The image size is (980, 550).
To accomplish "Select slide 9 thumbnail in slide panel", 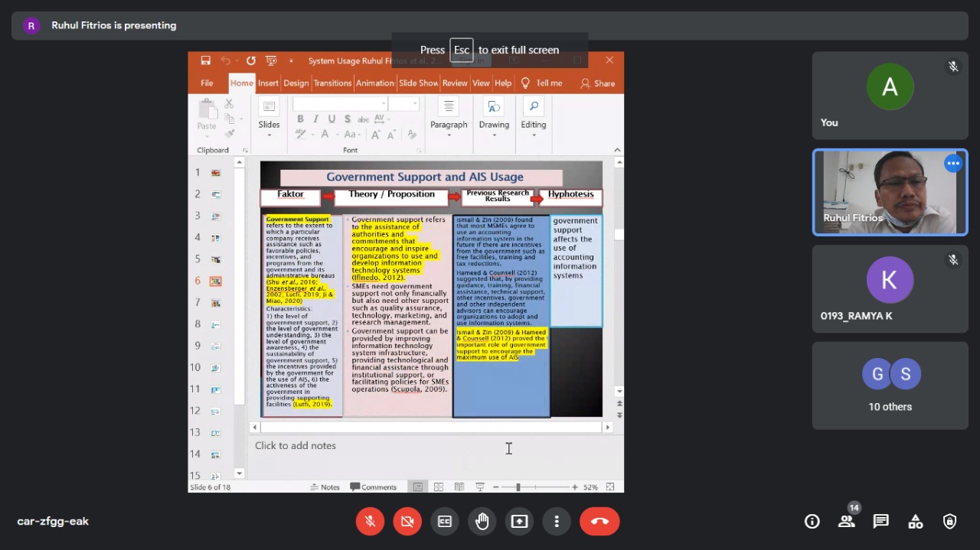I will pyautogui.click(x=216, y=346).
